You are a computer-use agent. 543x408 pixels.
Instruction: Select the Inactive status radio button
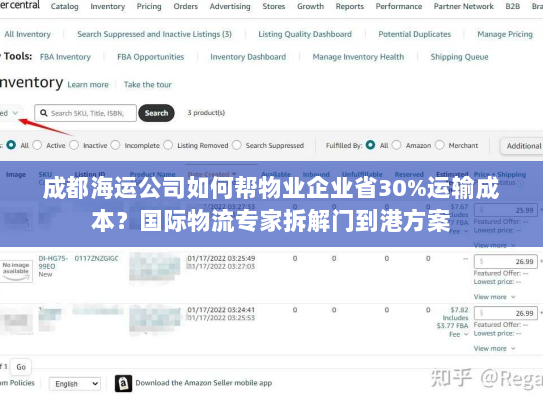pyautogui.click(x=74, y=145)
